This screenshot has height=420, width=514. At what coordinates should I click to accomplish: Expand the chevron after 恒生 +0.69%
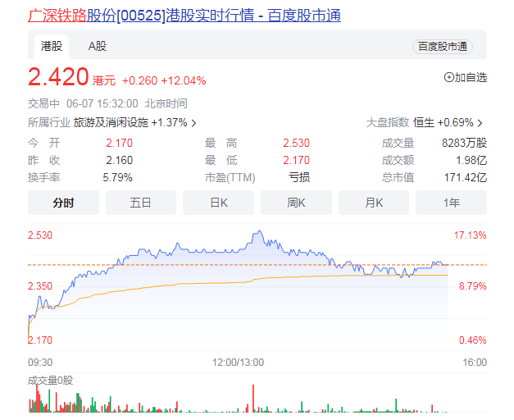coord(480,123)
